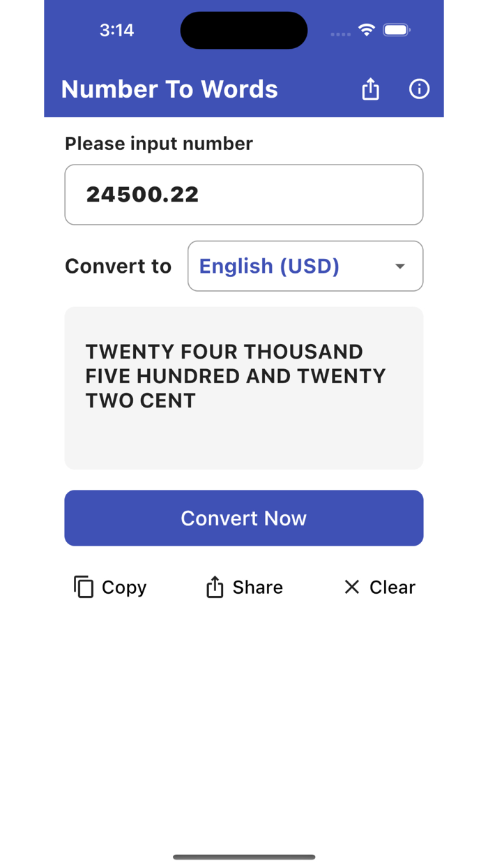This screenshot has width=488, height=868.
Task: Tap the Number To Words title
Action: [169, 89]
